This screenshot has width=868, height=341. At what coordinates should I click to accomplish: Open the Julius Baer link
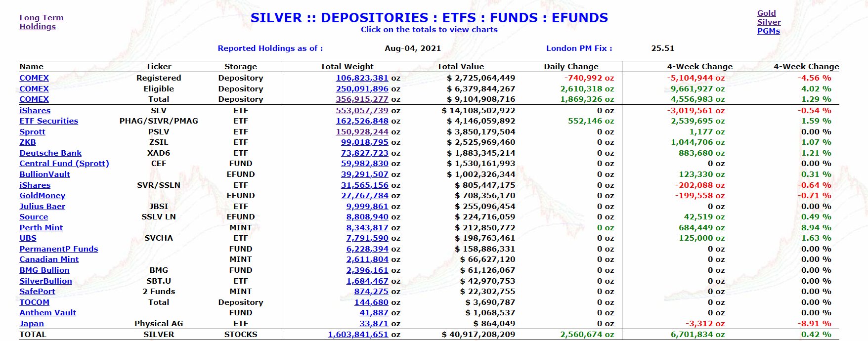pos(43,207)
